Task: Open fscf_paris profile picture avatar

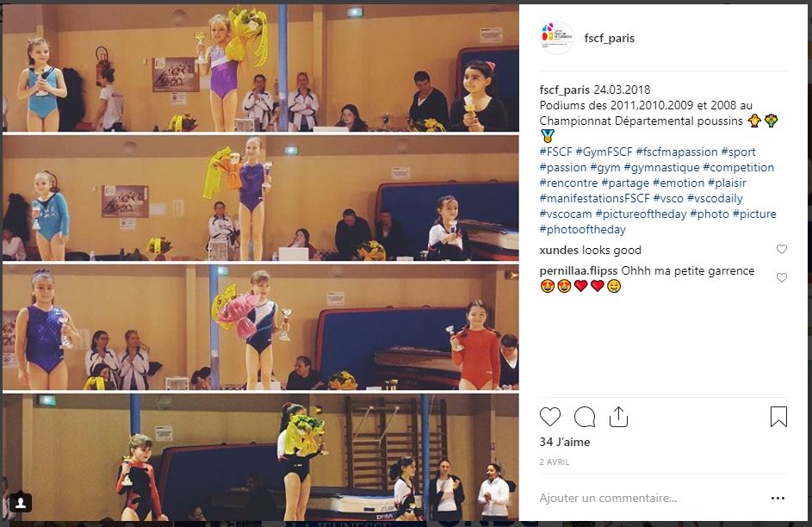Action: pyautogui.click(x=557, y=38)
